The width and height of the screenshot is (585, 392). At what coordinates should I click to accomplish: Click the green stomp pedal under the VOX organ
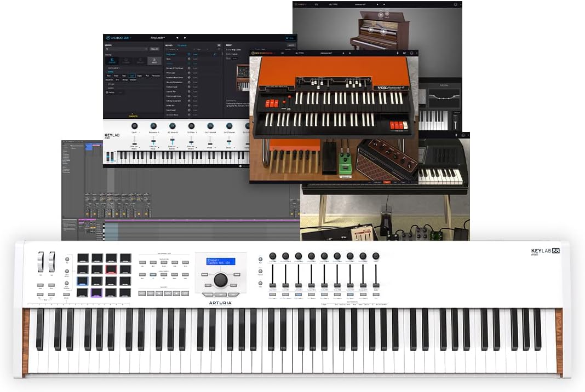[x=346, y=164]
